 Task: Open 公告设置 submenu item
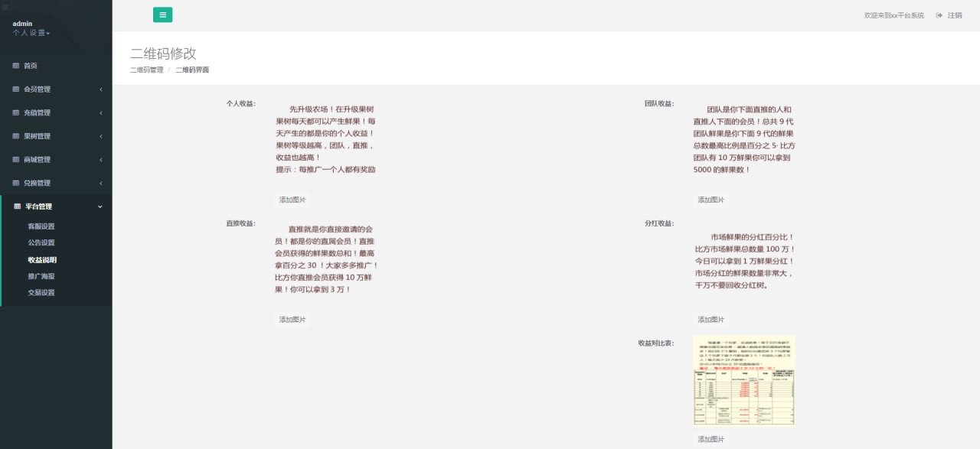click(x=41, y=242)
